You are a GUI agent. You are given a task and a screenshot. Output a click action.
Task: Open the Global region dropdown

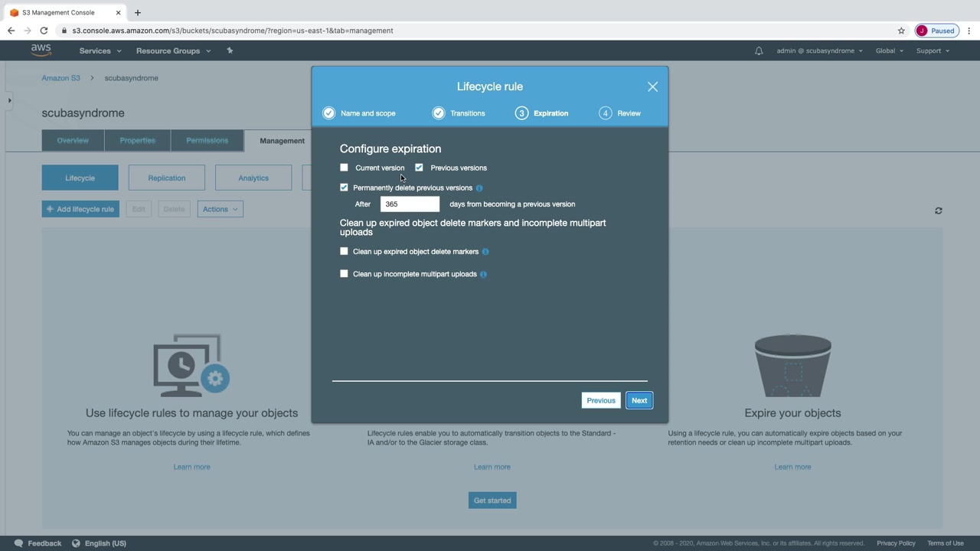click(x=890, y=51)
